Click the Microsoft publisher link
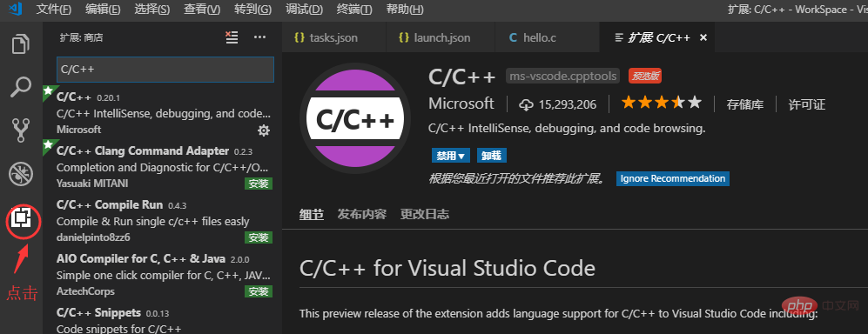The width and height of the screenshot is (868, 334). click(461, 104)
